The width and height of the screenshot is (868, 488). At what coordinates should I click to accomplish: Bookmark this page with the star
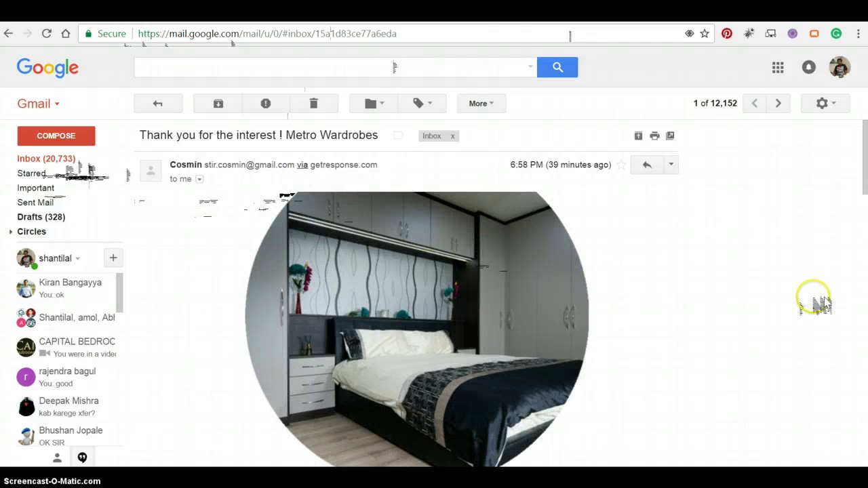click(705, 33)
